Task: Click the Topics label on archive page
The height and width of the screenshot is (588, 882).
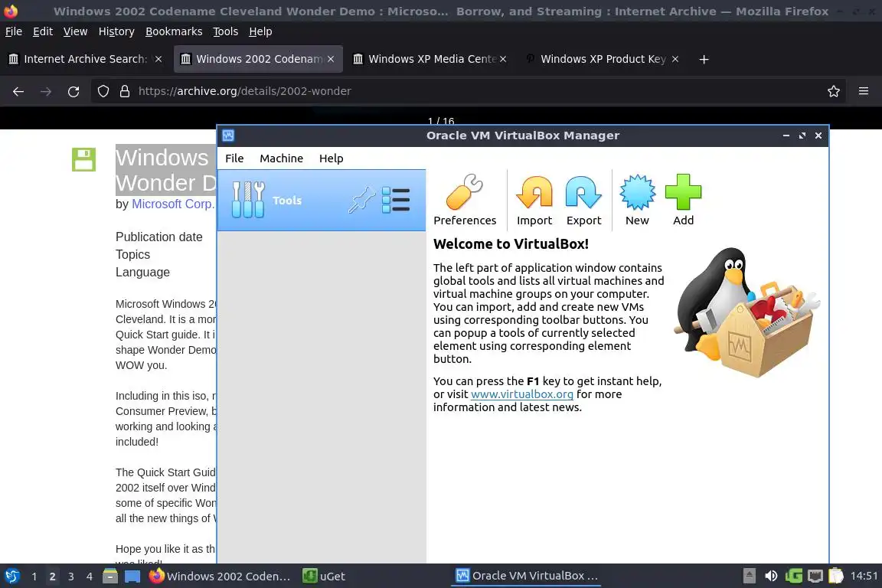Action: click(132, 254)
